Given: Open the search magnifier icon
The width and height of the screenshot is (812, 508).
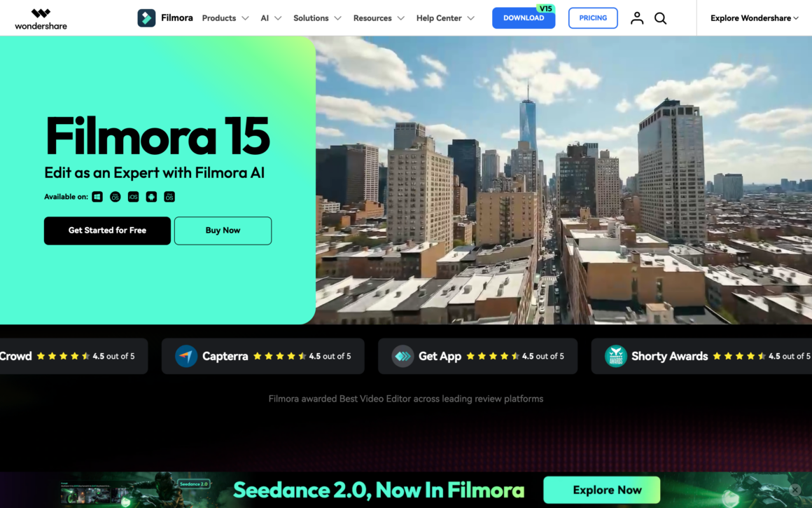Looking at the screenshot, I should [660, 18].
